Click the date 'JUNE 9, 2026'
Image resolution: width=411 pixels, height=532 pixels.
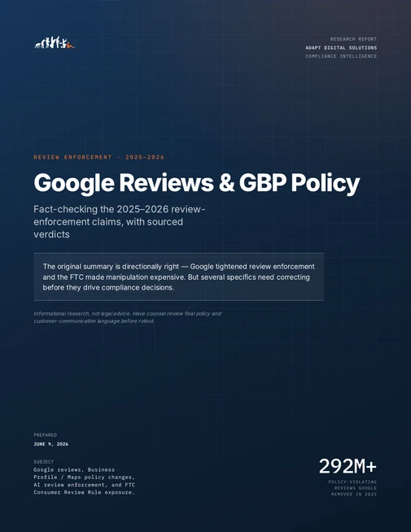(51, 444)
